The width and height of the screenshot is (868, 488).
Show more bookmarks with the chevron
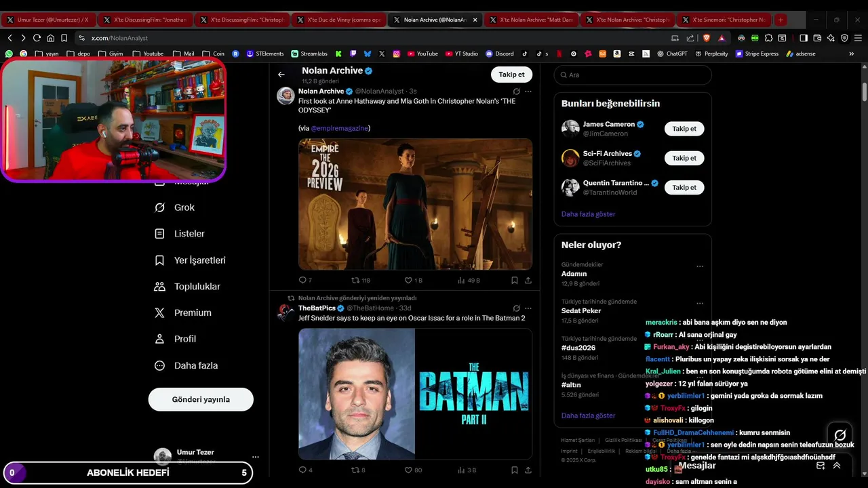point(852,54)
